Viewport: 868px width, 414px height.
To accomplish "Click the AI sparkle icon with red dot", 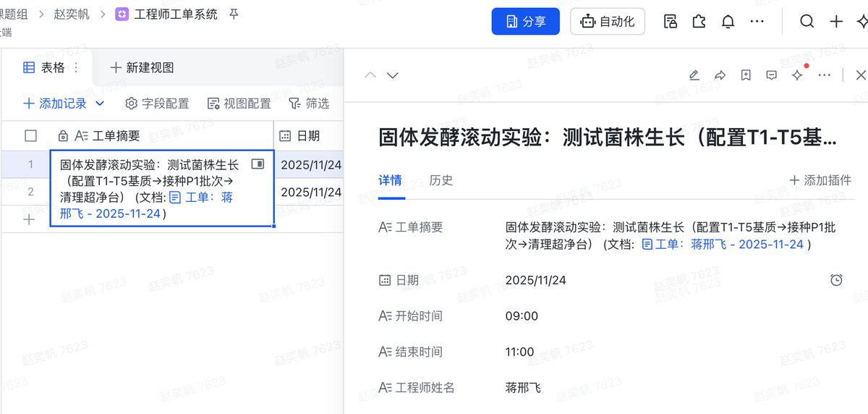I will coord(798,75).
